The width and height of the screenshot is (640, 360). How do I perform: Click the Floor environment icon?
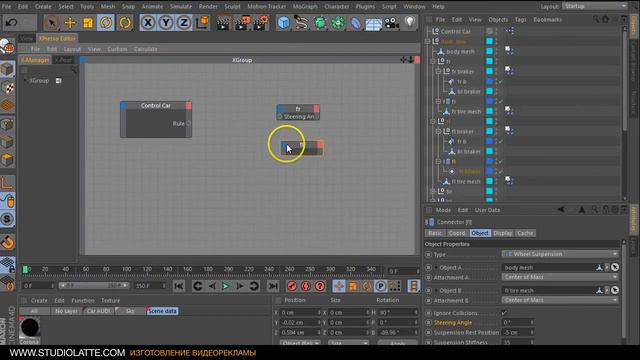pos(373,23)
